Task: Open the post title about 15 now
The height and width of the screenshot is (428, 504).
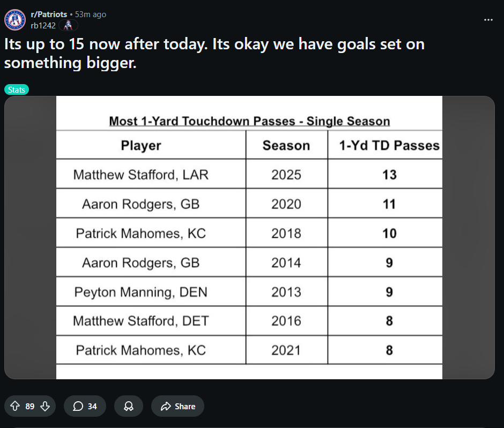Action: tap(214, 54)
